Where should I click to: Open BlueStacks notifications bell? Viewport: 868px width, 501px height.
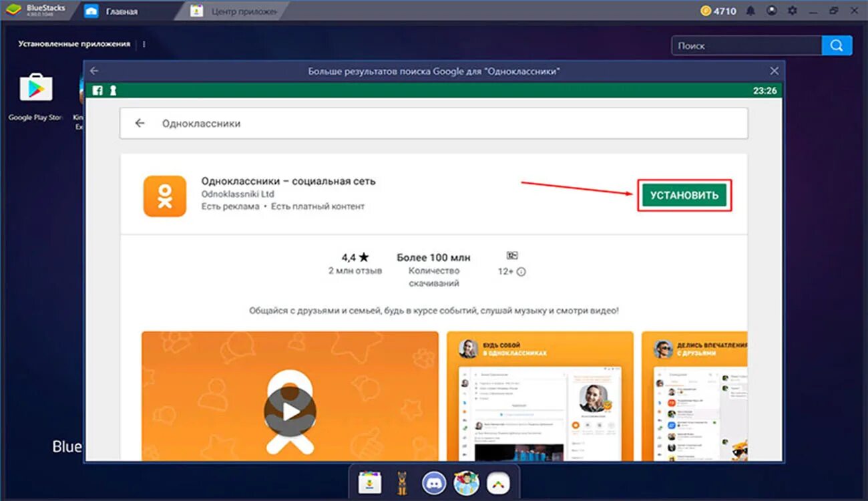point(751,11)
